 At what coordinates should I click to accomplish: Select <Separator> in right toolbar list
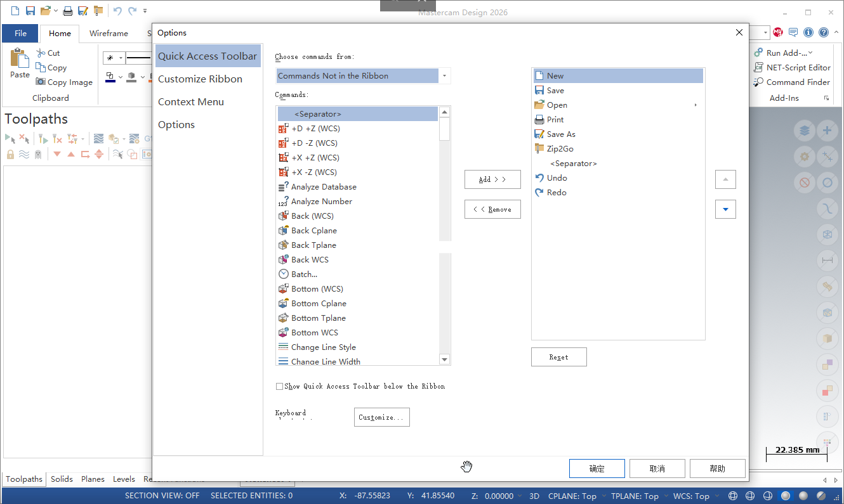(x=619, y=164)
